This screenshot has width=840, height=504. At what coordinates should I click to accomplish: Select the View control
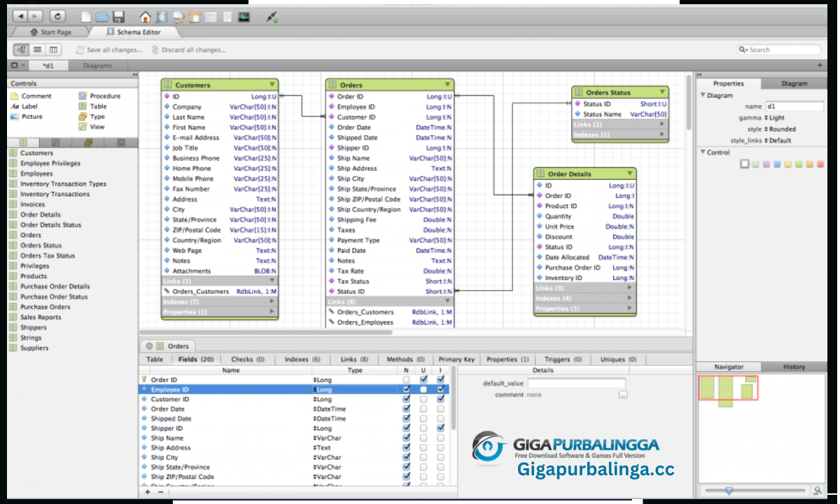tap(92, 127)
